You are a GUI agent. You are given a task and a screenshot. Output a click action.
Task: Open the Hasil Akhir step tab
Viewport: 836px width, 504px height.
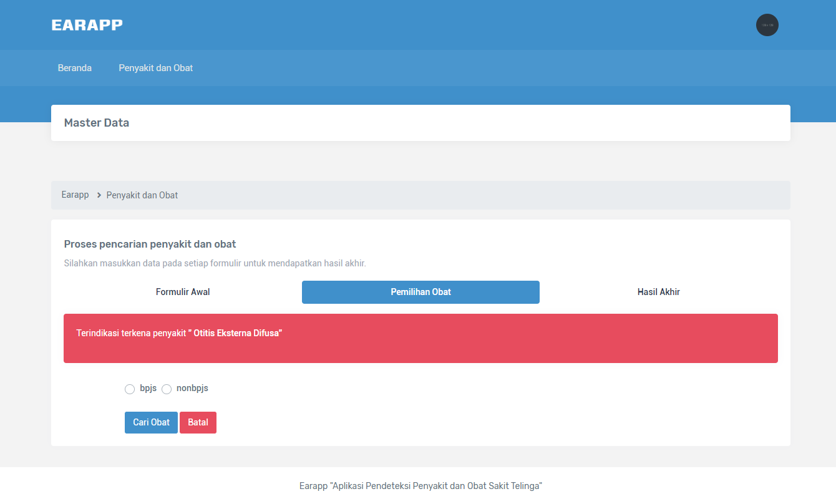[x=659, y=292]
